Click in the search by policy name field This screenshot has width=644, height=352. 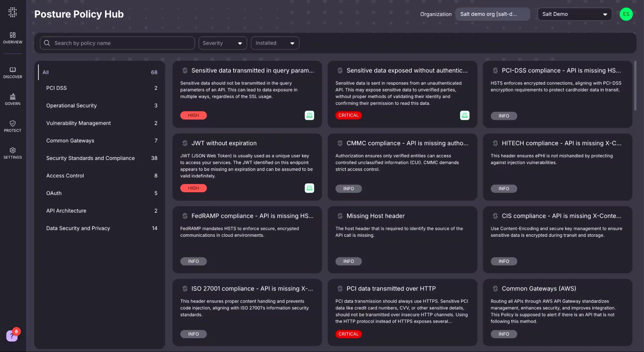click(x=117, y=43)
